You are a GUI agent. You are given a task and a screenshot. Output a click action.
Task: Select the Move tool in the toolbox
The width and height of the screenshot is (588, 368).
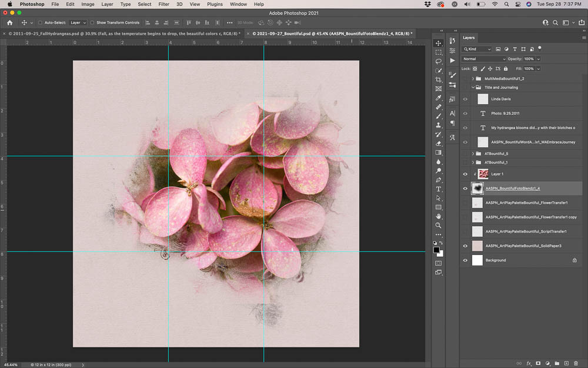click(438, 43)
